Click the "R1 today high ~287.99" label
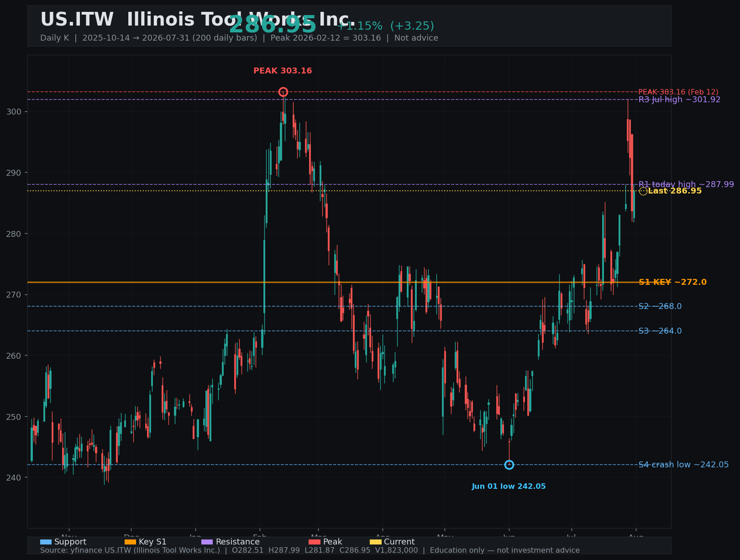This screenshot has width=740, height=560. tap(686, 184)
